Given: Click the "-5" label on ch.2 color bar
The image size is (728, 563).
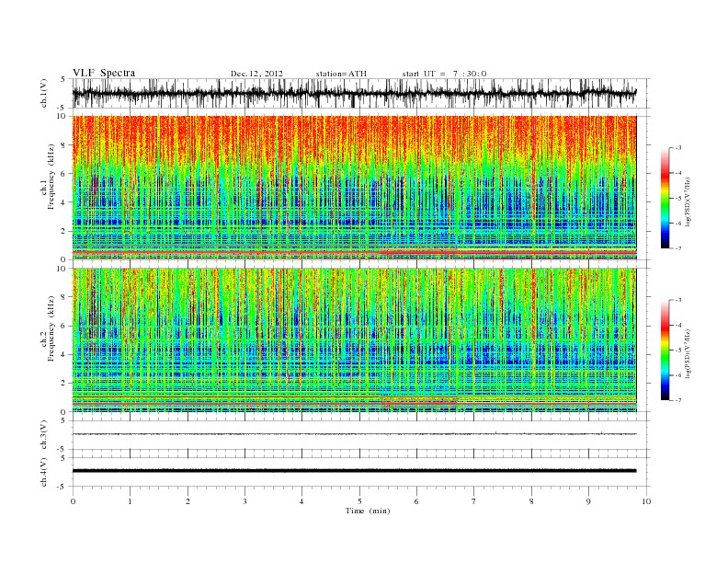Looking at the screenshot, I should (x=677, y=350).
